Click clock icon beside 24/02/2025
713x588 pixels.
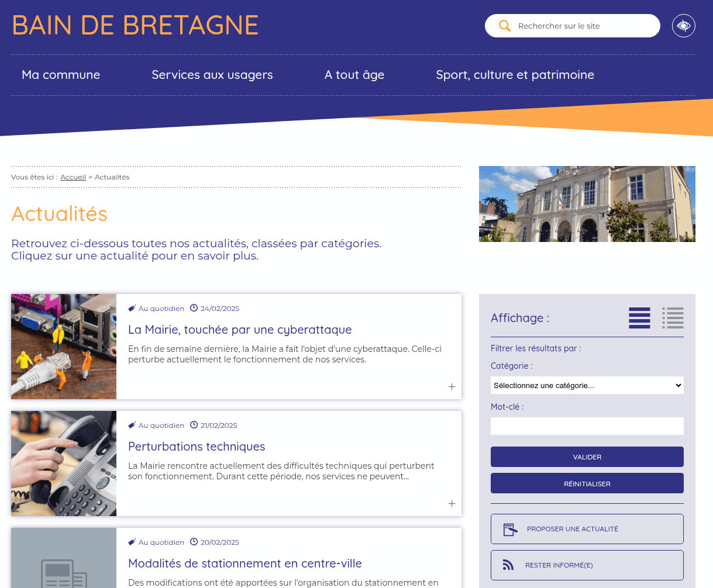click(x=194, y=308)
